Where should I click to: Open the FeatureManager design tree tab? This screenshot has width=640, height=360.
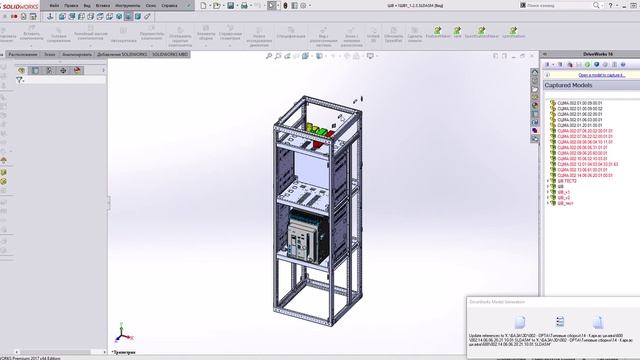click(x=21, y=71)
